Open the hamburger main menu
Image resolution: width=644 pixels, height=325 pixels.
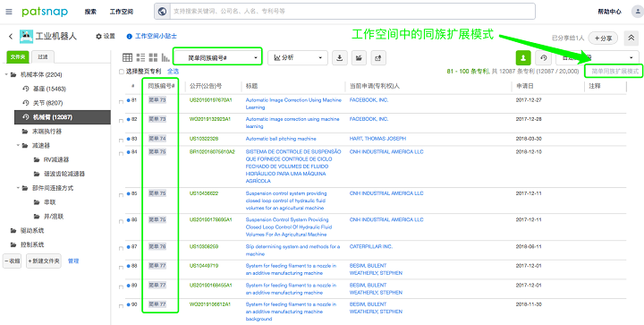9,12
